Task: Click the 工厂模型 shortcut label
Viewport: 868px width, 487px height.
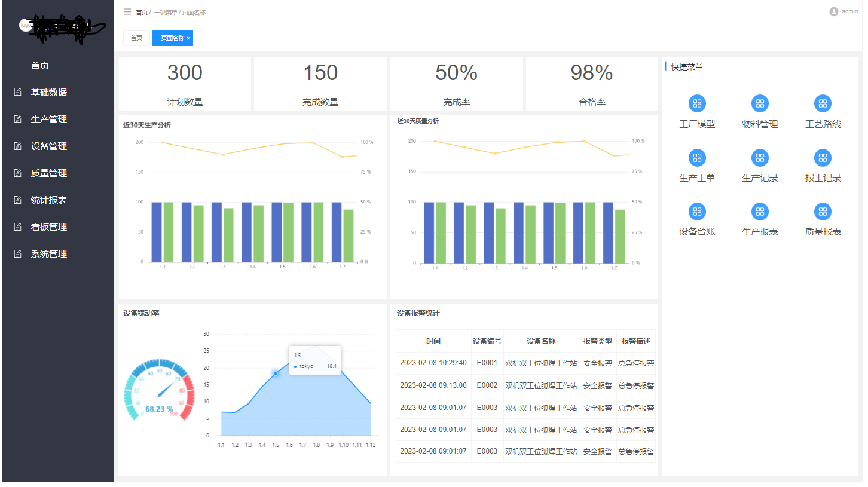Action: (x=697, y=124)
